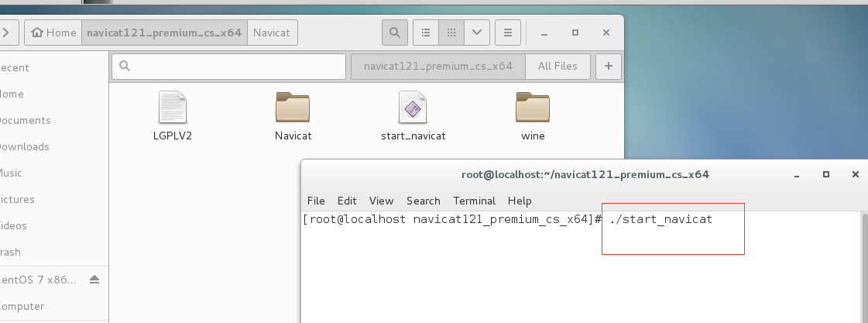The image size is (868, 323).
Task: Open the terminal Help menu
Action: pos(520,201)
